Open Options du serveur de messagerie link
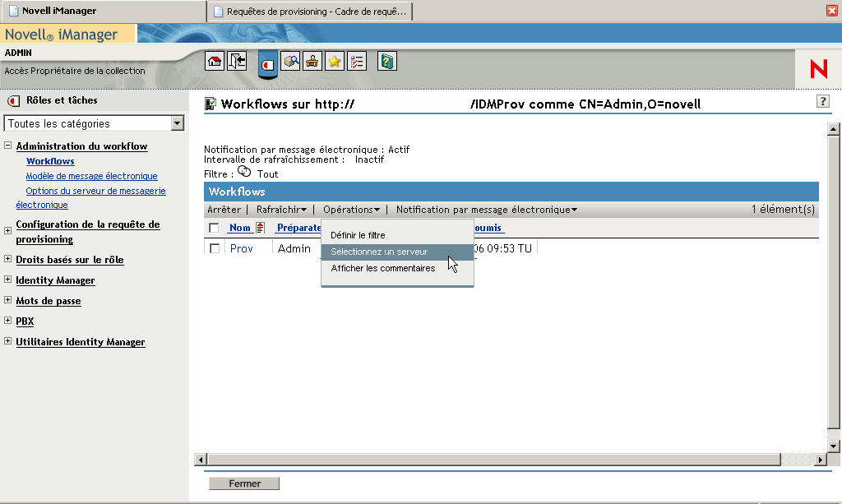Viewport: 842px width, 504px height. point(95,191)
